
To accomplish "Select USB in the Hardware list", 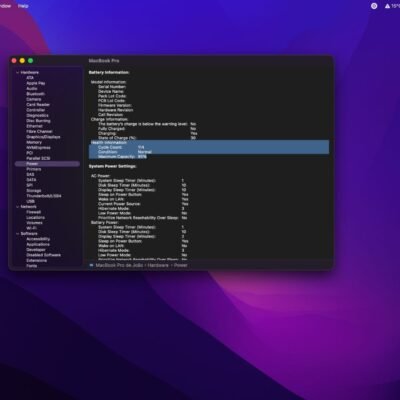I will pyautogui.click(x=30, y=201).
